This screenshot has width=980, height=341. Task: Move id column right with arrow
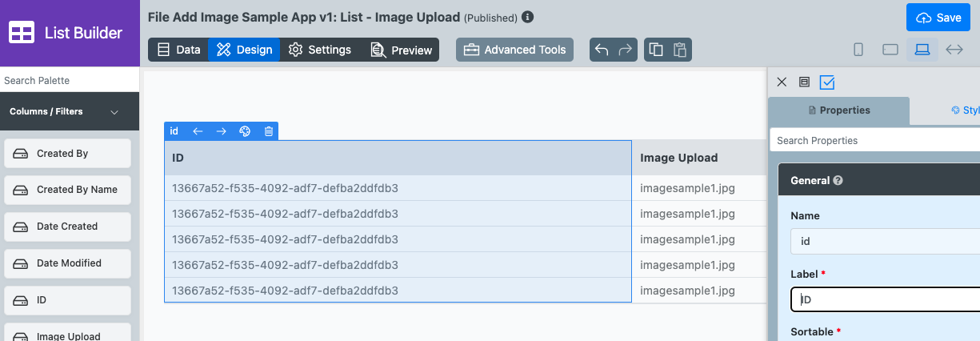(x=222, y=131)
